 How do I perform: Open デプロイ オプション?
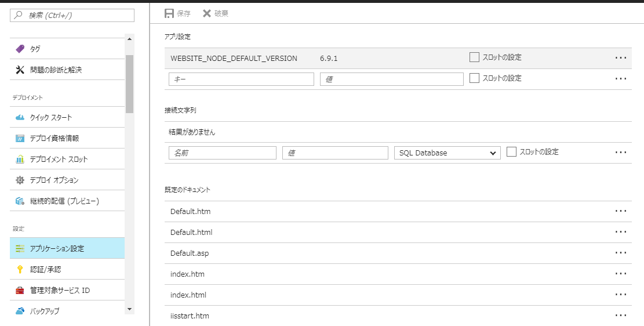[67, 180]
